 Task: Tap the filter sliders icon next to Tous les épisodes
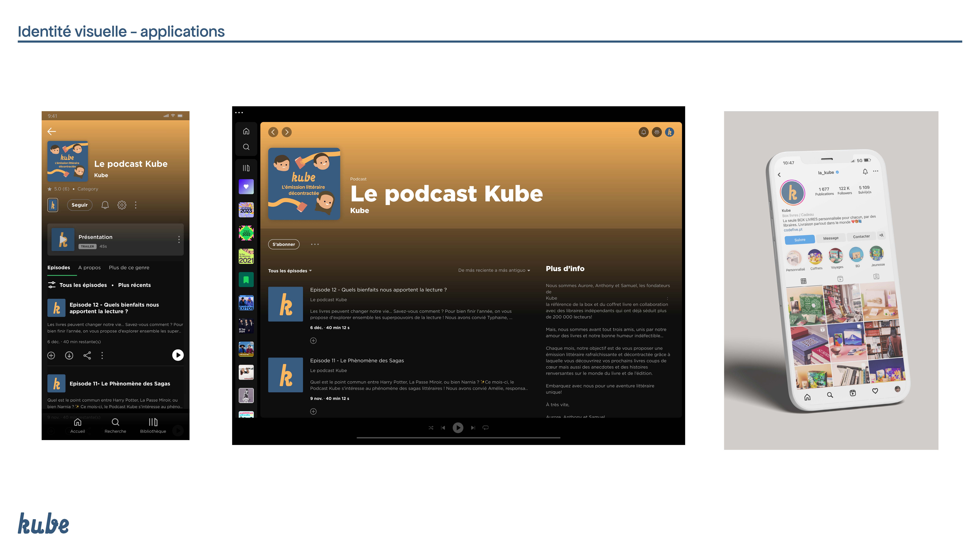pos(52,285)
